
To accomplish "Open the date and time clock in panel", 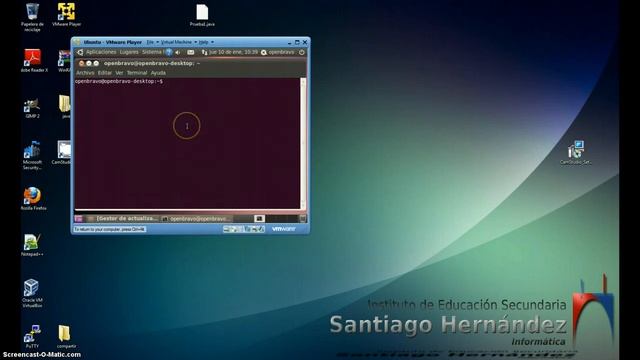I will coord(233,52).
